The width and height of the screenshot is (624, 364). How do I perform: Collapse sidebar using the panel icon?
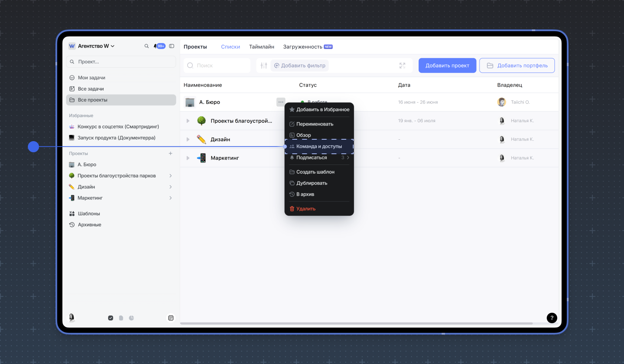[x=172, y=46]
